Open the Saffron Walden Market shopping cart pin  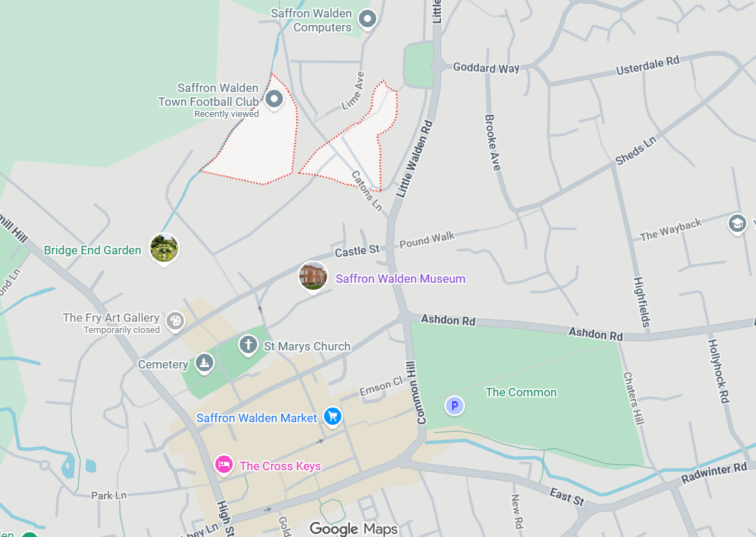click(x=332, y=417)
